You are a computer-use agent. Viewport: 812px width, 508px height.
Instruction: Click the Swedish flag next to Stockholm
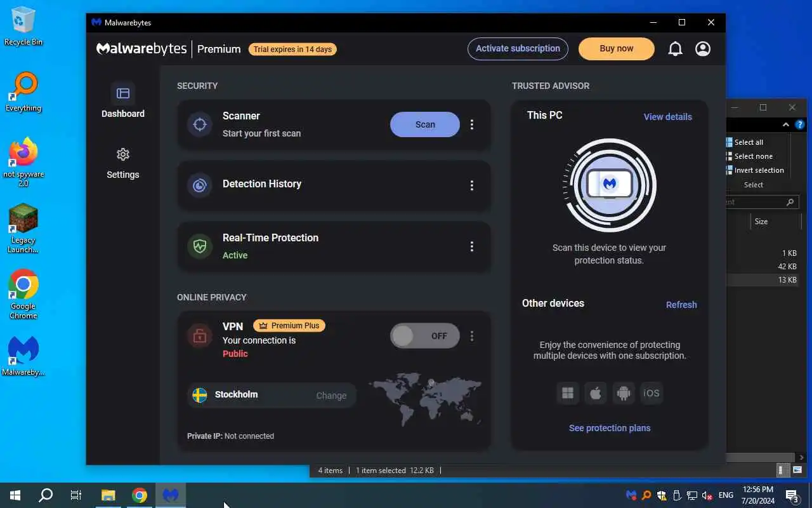pyautogui.click(x=200, y=395)
